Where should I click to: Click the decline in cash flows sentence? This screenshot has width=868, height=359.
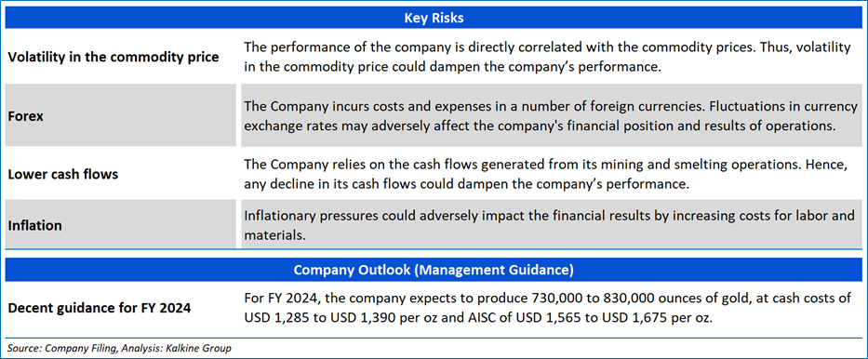coord(466,183)
